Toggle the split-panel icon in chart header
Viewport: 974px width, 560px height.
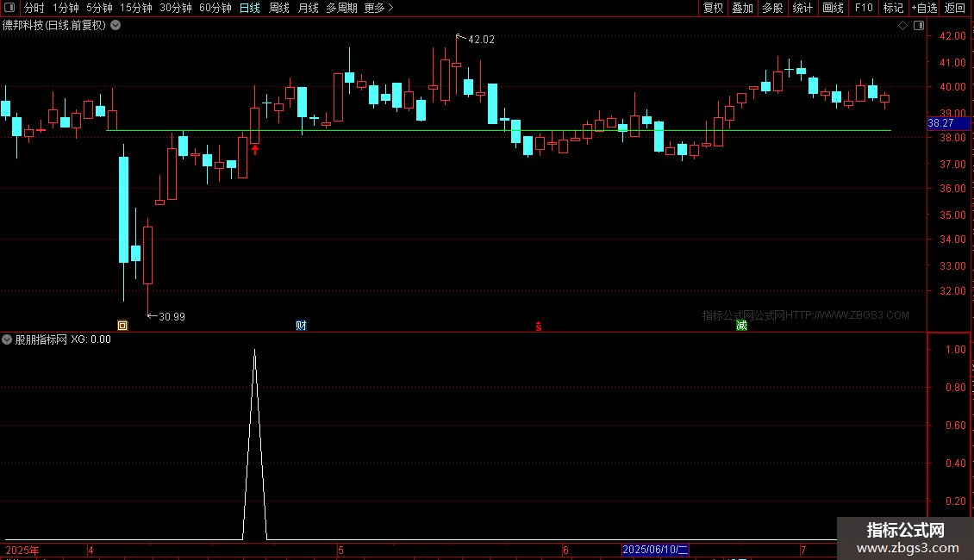click(x=919, y=26)
